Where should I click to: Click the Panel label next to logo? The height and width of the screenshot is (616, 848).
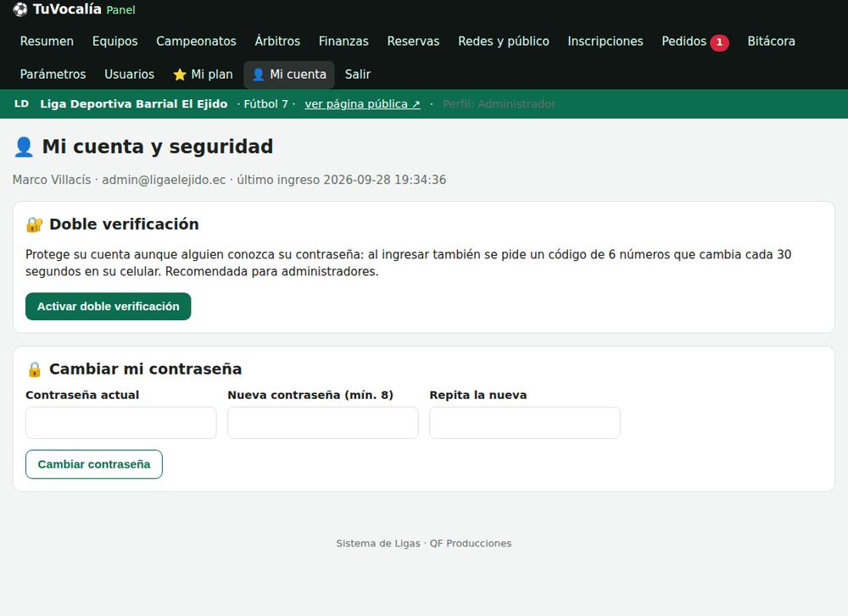[120, 9]
